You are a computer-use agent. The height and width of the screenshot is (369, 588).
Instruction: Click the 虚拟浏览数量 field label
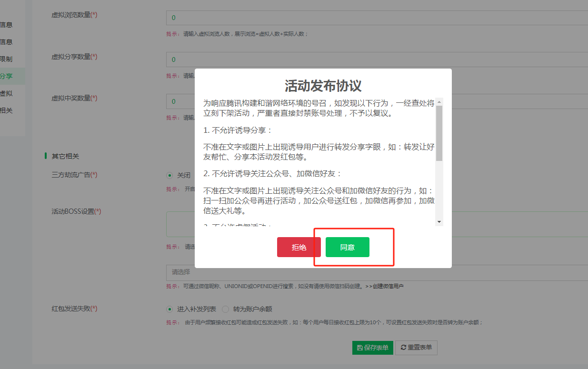[74, 15]
